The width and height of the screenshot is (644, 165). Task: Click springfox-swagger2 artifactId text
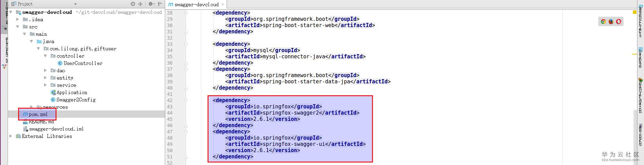[x=291, y=113]
